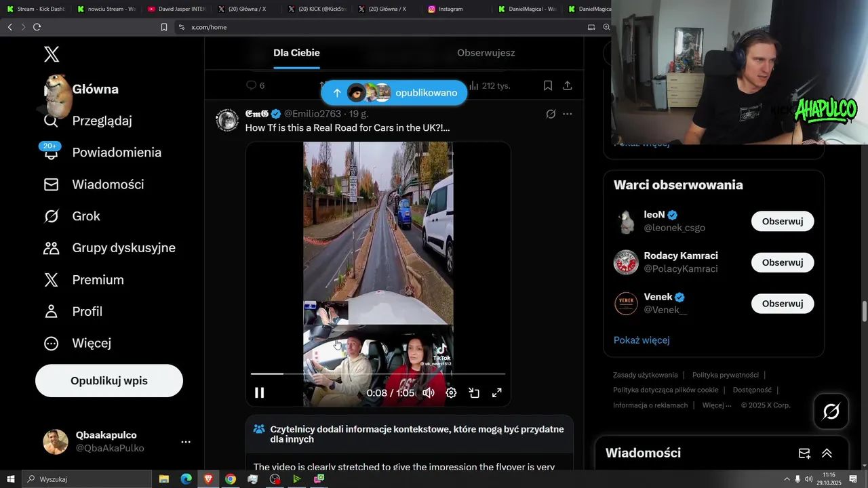868x488 pixels.
Task: Open Venek profile name
Action: point(658,297)
